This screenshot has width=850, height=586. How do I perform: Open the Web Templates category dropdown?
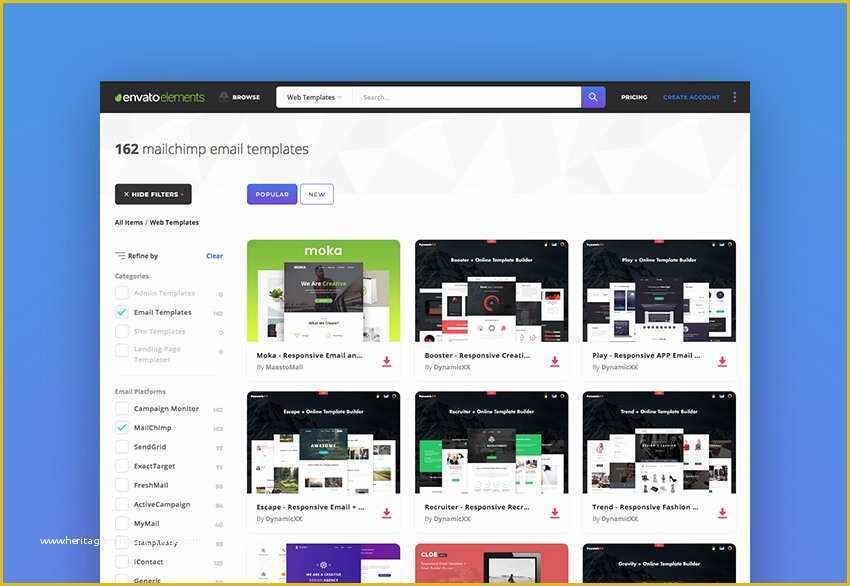[314, 98]
